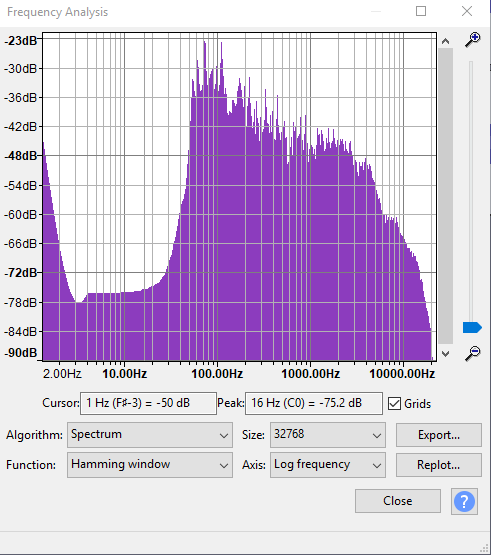Click the Peak readout field

pyautogui.click(x=314, y=403)
